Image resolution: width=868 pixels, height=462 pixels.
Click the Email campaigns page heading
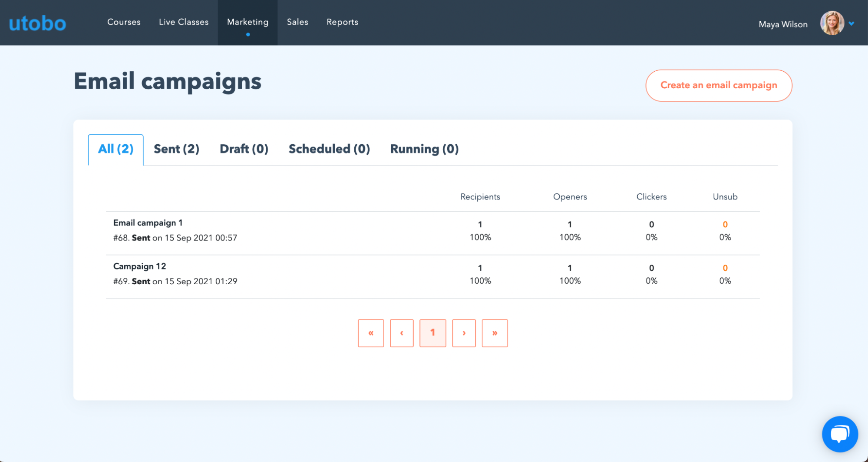[x=167, y=82]
